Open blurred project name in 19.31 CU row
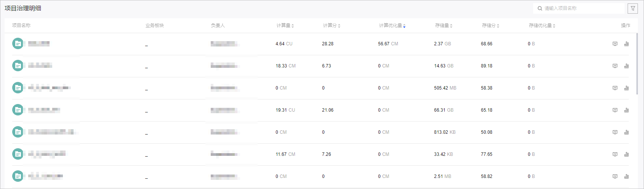Viewport: 644px width, 189px height. point(44,110)
